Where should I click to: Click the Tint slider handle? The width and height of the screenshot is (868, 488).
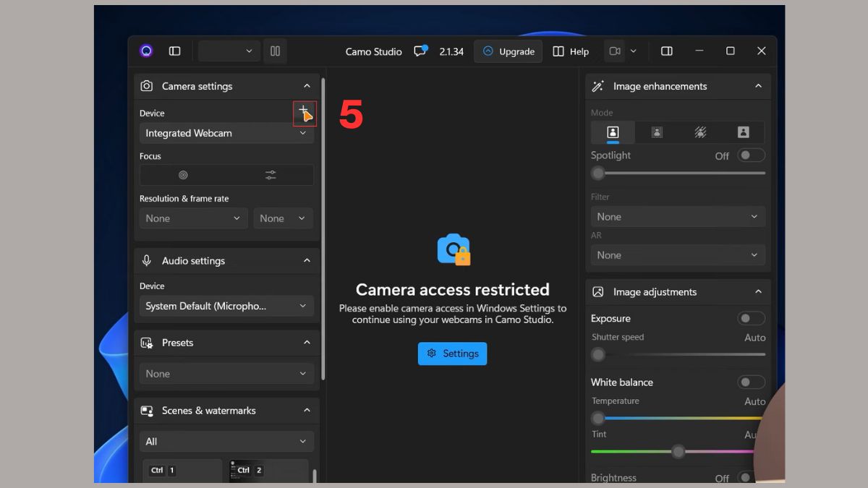pyautogui.click(x=678, y=452)
